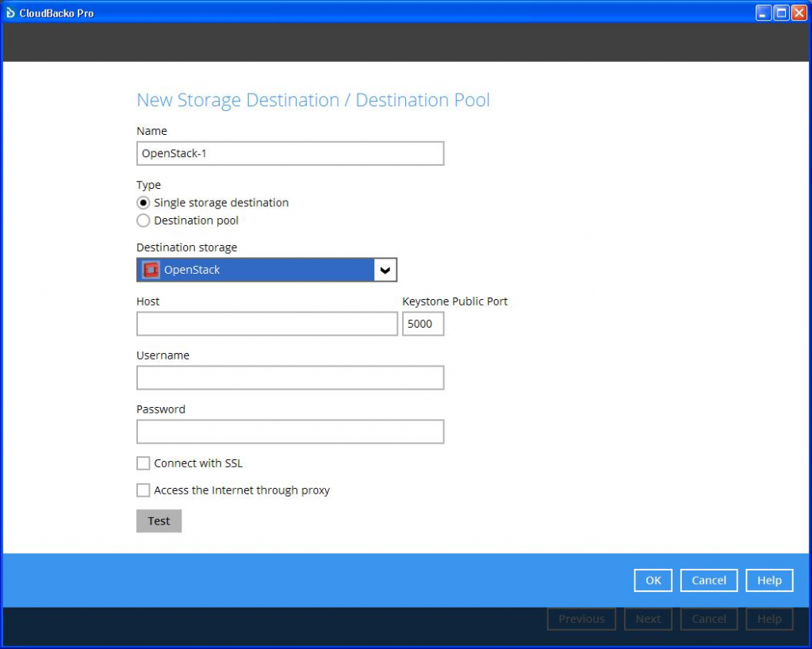Click the "New Storage Destination / Destination Pool" heading
This screenshot has height=649, width=812.
click(x=313, y=100)
